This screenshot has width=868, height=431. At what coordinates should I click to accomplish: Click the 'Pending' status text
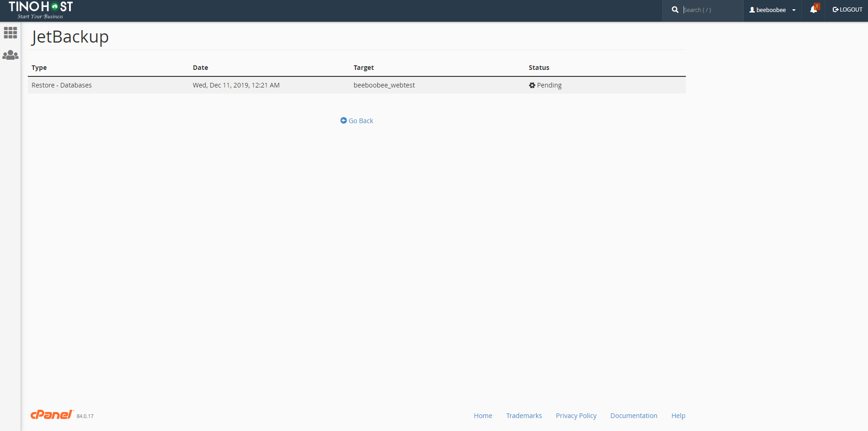pyautogui.click(x=549, y=85)
